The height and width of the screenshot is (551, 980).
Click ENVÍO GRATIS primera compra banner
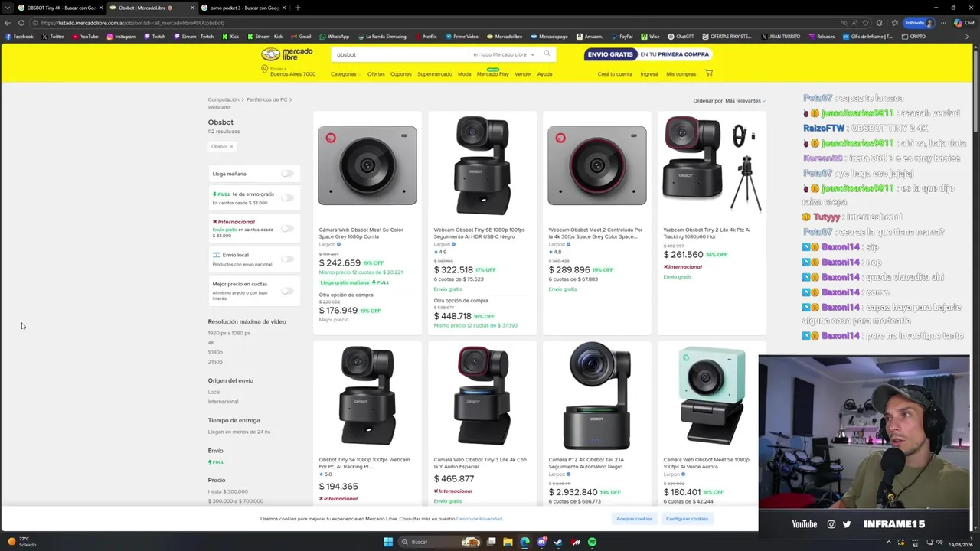coord(648,54)
